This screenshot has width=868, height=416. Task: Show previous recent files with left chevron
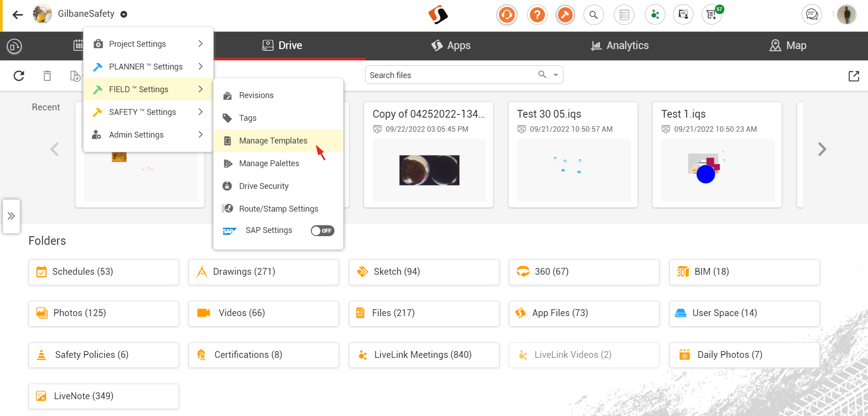pos(55,149)
